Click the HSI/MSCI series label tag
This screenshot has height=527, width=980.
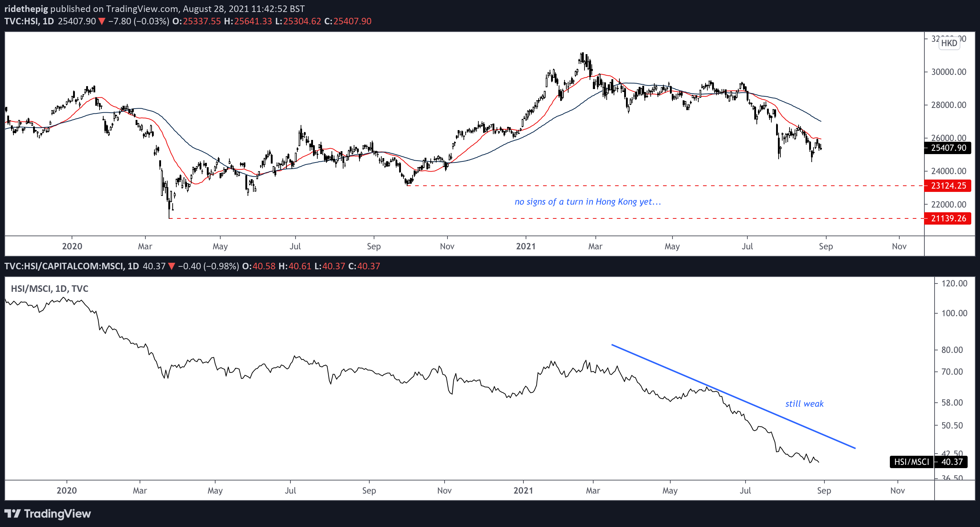[912, 462]
